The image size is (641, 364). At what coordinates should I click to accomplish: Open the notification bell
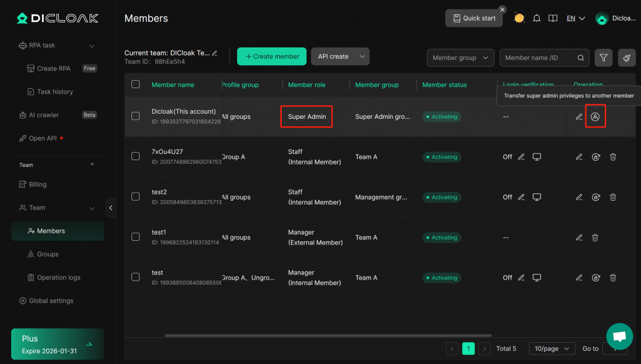(x=536, y=18)
